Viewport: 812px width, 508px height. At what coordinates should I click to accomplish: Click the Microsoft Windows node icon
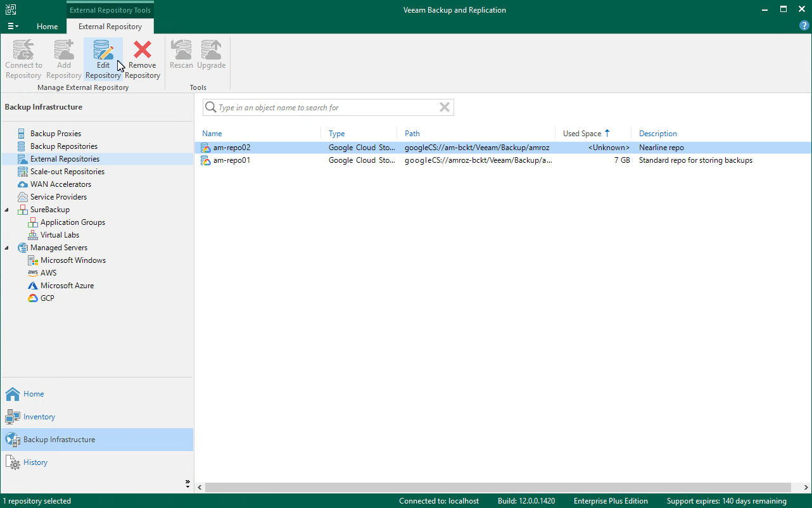point(33,260)
